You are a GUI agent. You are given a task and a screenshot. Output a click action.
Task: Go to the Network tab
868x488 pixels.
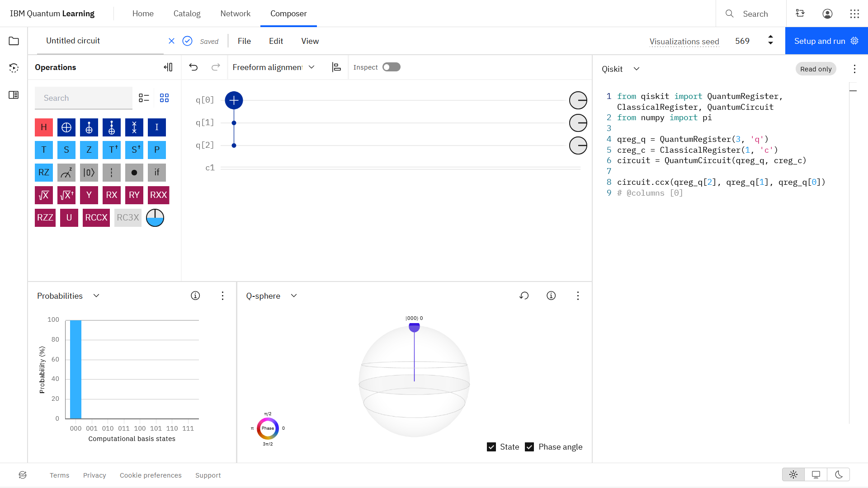pyautogui.click(x=235, y=14)
